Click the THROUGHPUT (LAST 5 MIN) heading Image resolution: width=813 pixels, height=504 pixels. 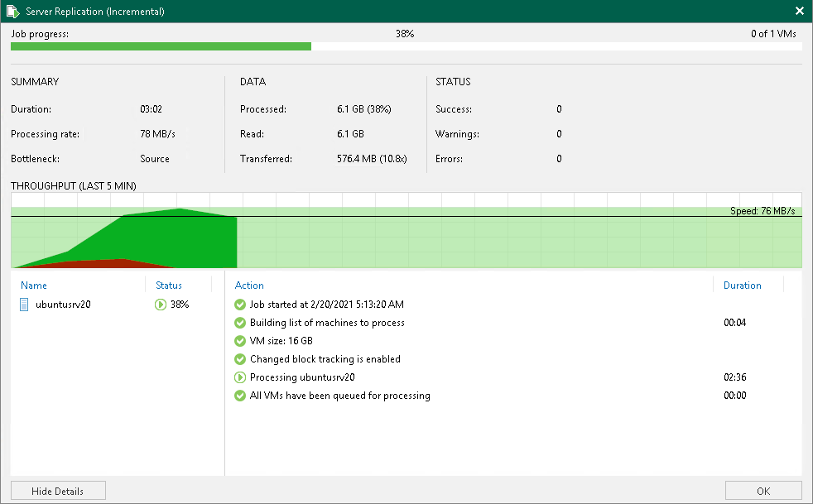click(x=74, y=185)
